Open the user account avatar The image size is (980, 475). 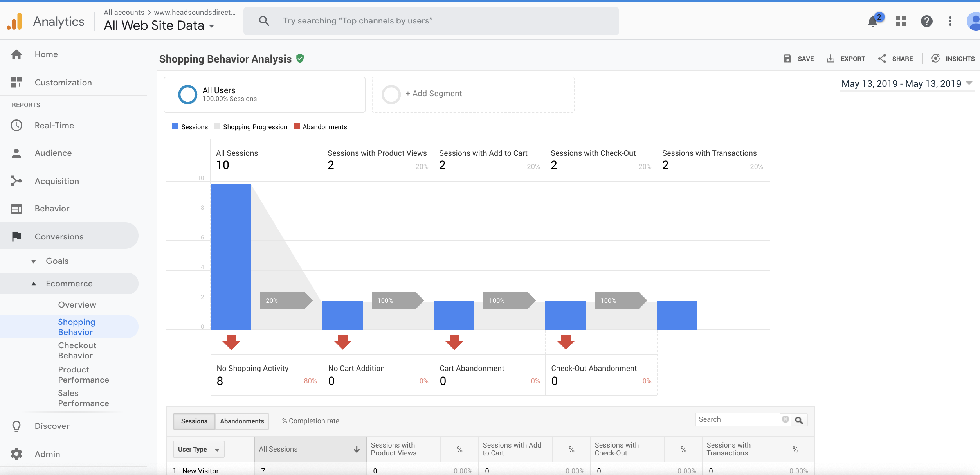pos(973,21)
